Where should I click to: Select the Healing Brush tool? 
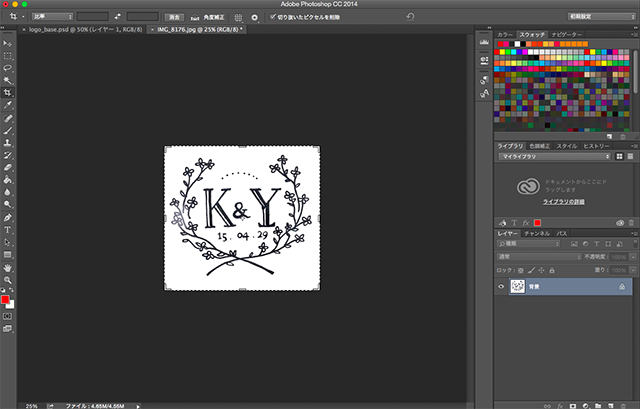[x=7, y=118]
